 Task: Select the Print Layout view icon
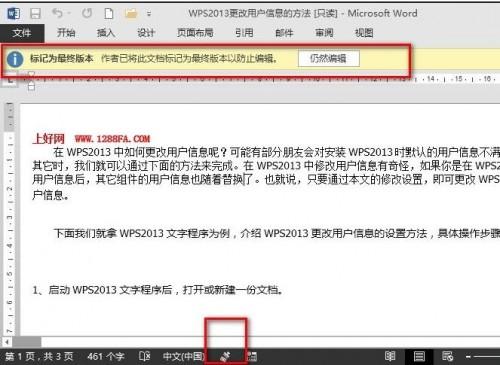point(419,356)
